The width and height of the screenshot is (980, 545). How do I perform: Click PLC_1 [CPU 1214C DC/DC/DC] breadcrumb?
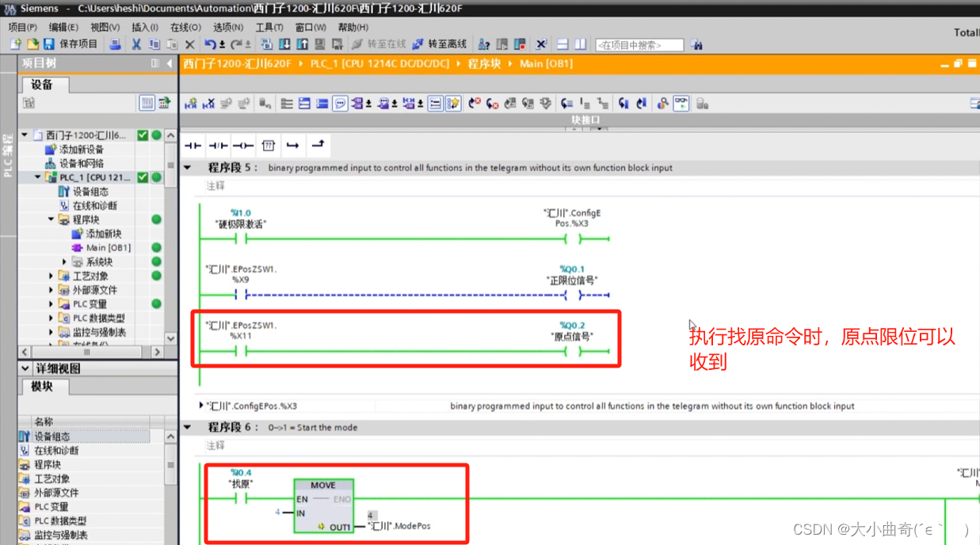click(379, 63)
